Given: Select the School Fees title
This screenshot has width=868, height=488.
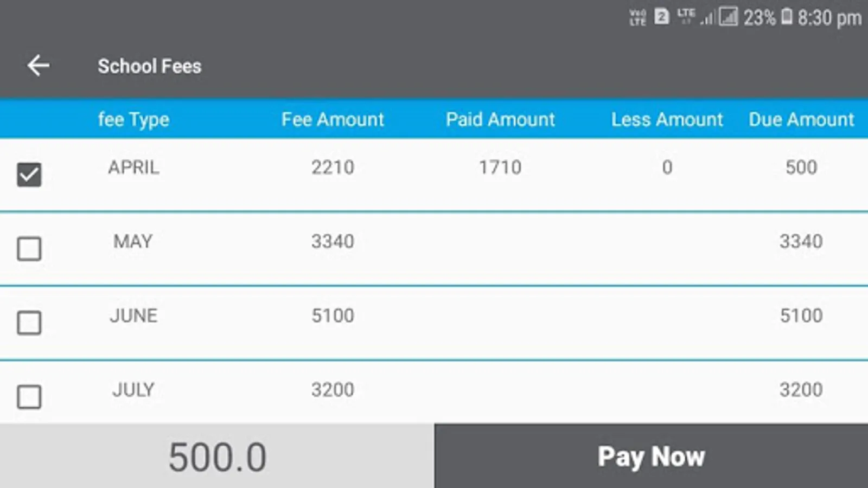Looking at the screenshot, I should click(x=150, y=66).
